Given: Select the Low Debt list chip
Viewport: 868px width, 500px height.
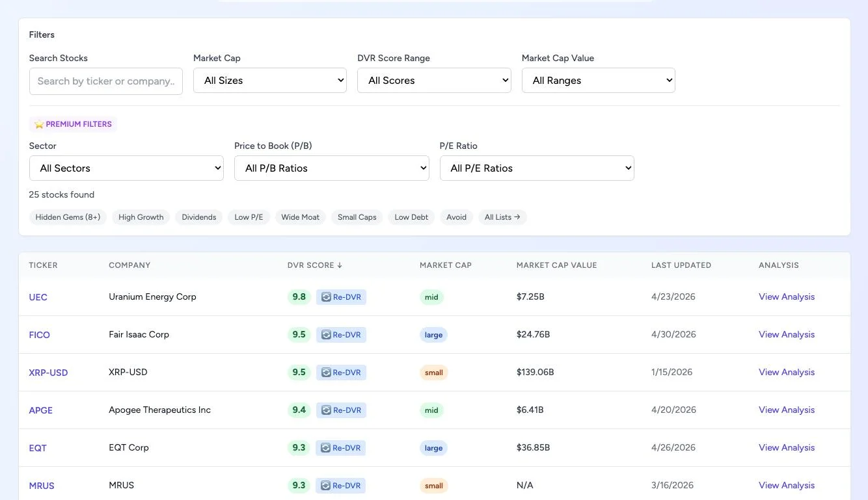Looking at the screenshot, I should pos(411,217).
